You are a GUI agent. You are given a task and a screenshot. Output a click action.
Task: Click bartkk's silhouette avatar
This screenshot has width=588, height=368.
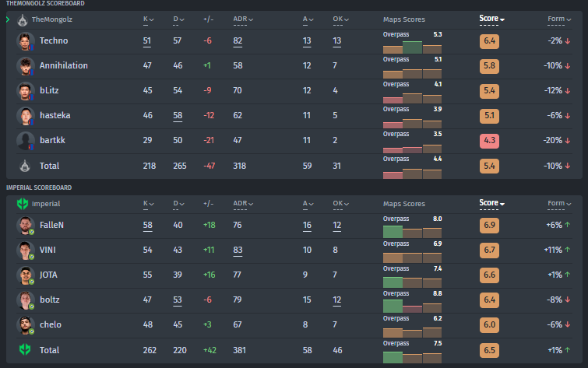[x=23, y=141]
